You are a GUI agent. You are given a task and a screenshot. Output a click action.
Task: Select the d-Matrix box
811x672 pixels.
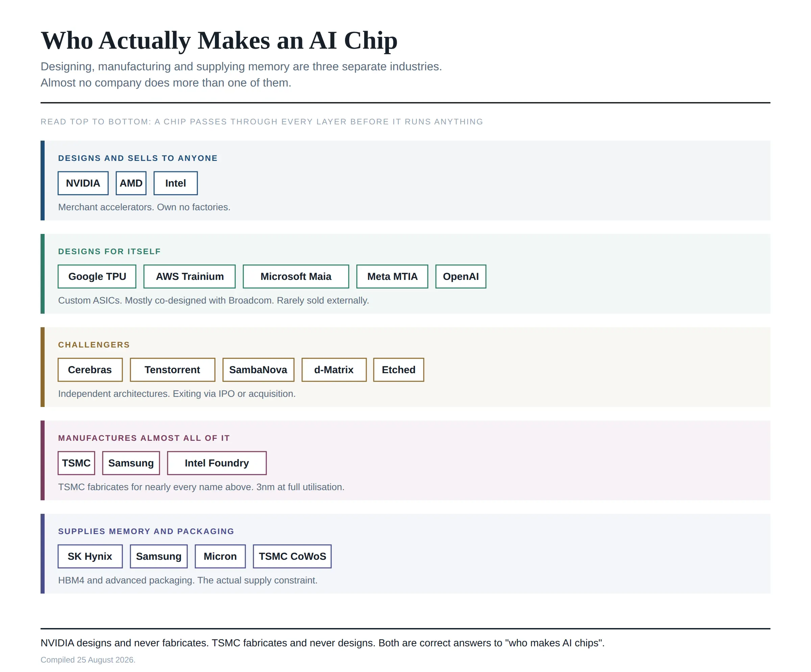point(334,369)
